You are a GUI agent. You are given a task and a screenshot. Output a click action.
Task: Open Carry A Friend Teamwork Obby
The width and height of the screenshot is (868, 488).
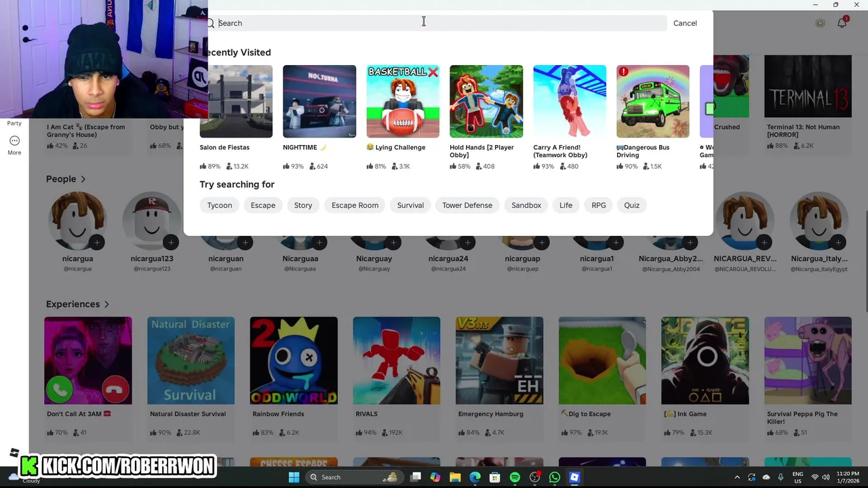point(570,101)
